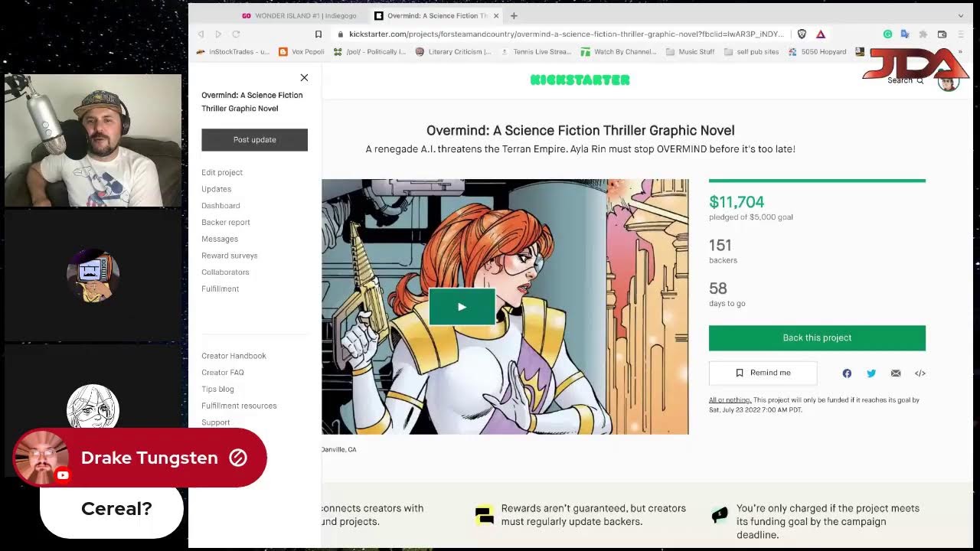
Task: Open the embed code icon
Action: coord(920,373)
